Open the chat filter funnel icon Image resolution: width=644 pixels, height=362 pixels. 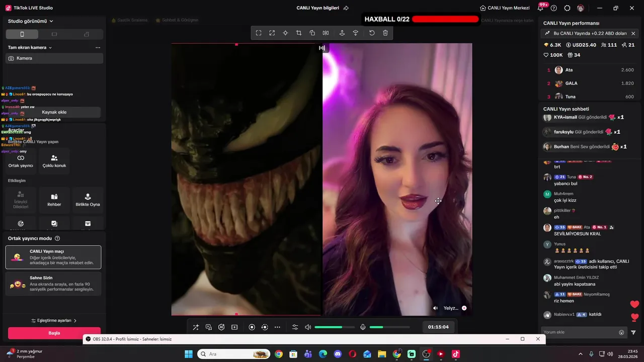(x=633, y=332)
